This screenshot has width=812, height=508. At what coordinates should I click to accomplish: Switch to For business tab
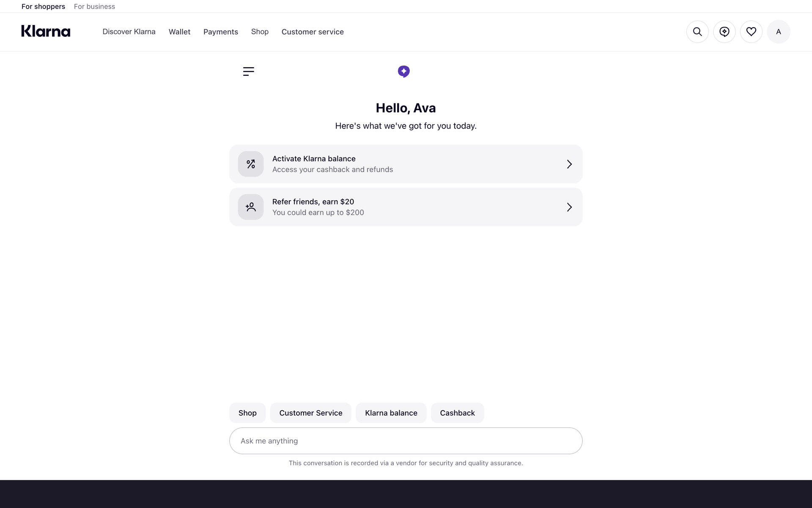coord(94,6)
